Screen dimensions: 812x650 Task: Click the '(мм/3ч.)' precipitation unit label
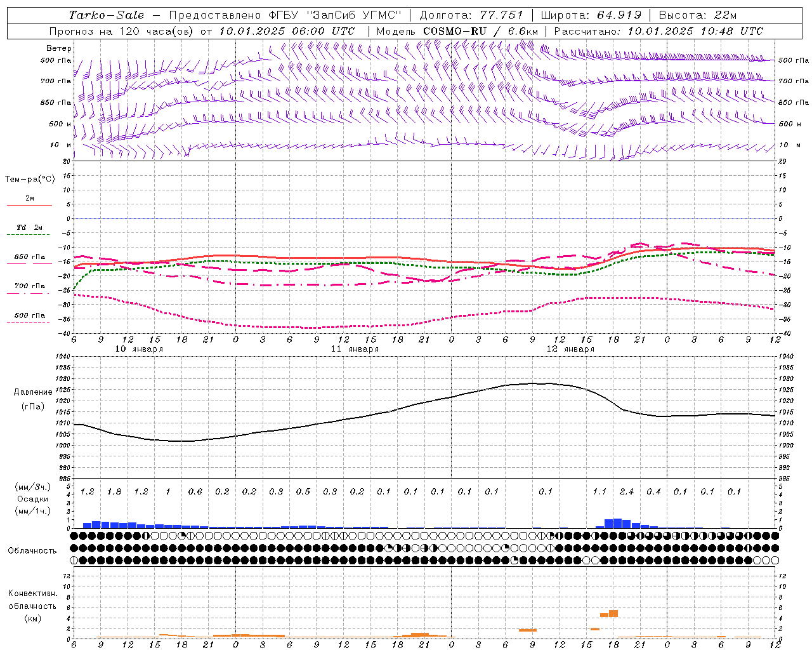33,487
